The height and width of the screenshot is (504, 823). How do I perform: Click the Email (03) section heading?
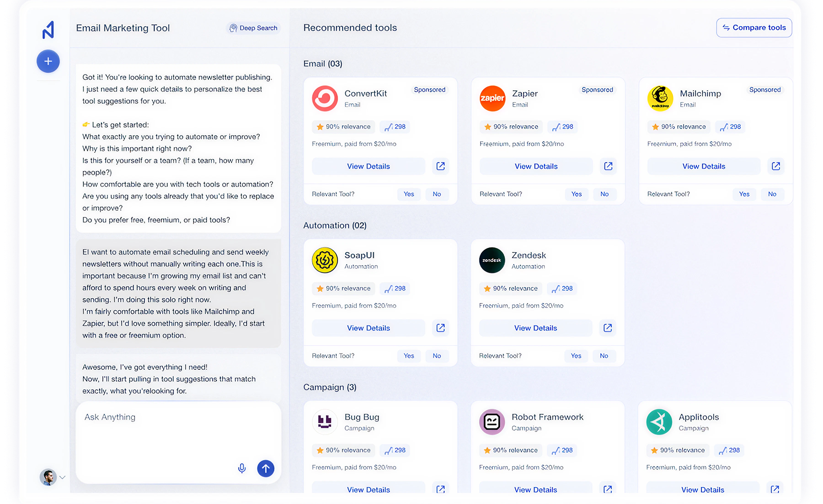point(323,64)
